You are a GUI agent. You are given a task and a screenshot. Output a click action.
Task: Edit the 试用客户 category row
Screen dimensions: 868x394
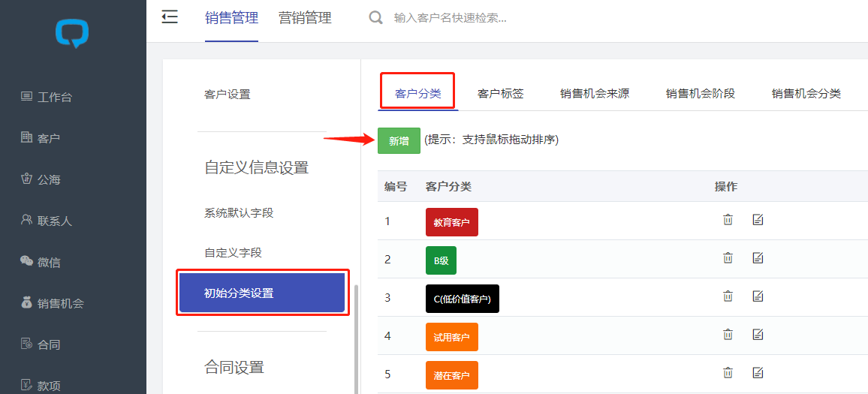pyautogui.click(x=758, y=334)
